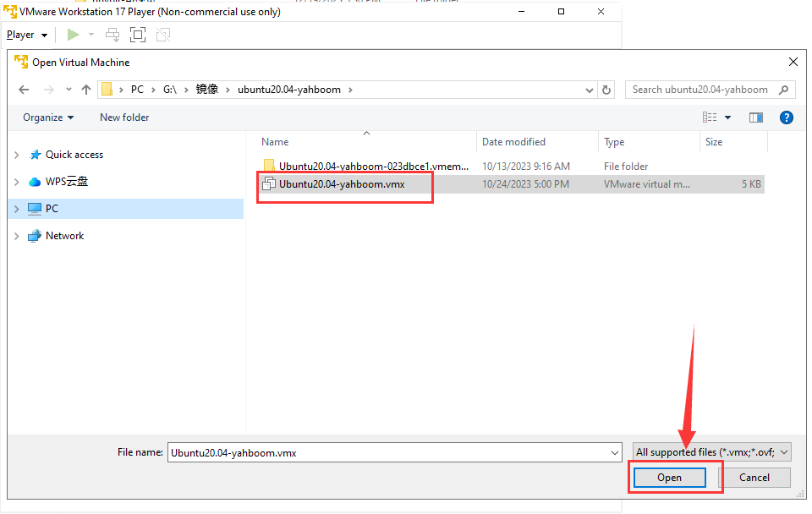Open the Player menu in VMware toolbar
The height and width of the screenshot is (514, 812).
coord(27,35)
